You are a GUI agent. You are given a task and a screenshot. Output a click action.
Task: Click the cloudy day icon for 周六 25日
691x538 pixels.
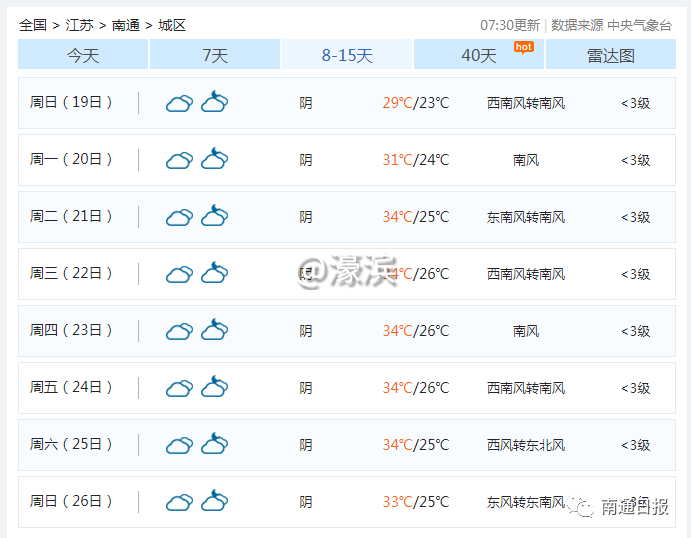(179, 445)
